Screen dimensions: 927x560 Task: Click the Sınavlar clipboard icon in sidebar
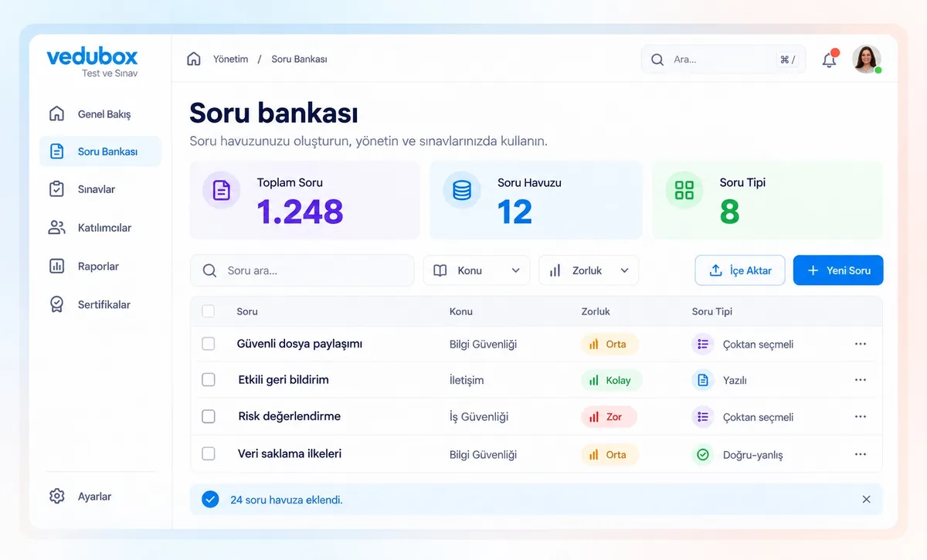pyautogui.click(x=56, y=189)
